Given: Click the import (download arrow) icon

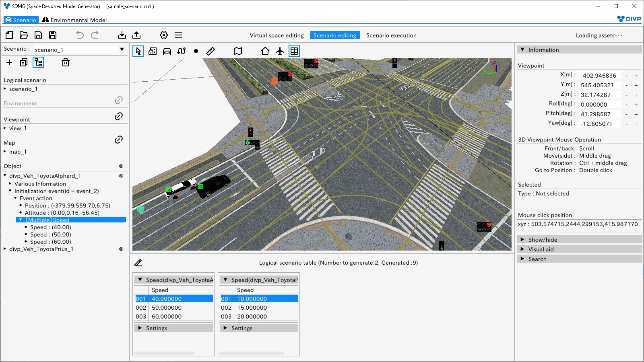Looking at the screenshot, I should [122, 35].
